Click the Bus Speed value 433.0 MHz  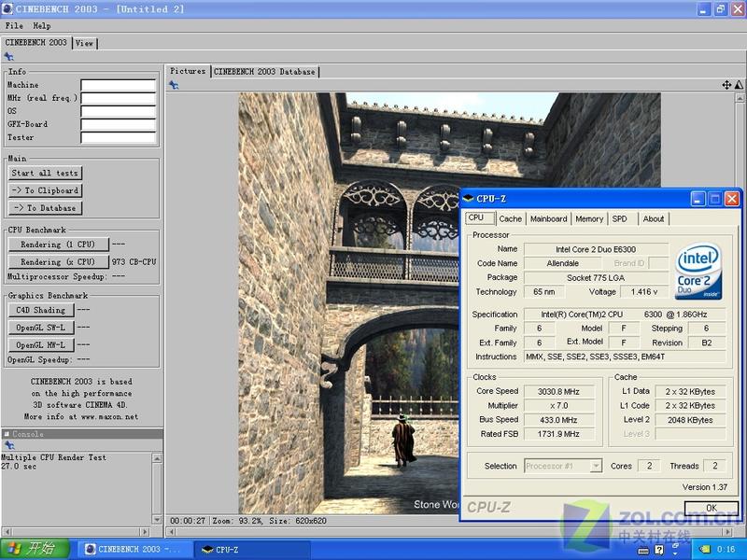(x=558, y=420)
